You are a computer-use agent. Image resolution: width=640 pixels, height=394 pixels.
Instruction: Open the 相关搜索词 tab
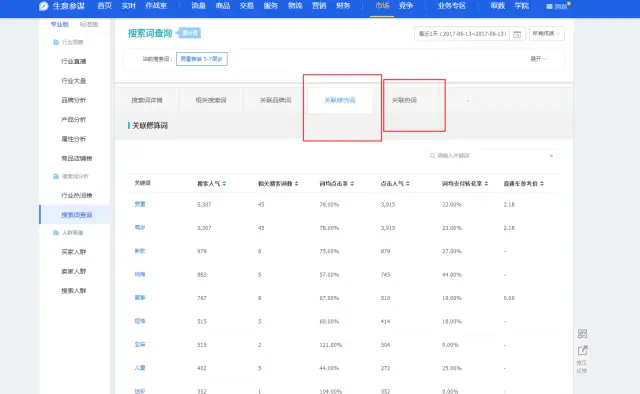(x=211, y=100)
